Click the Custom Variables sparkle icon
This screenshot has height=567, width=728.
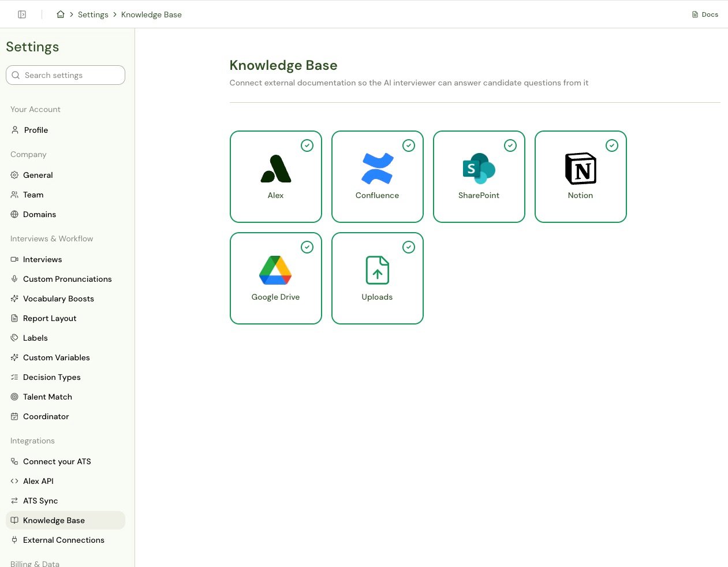pos(14,357)
